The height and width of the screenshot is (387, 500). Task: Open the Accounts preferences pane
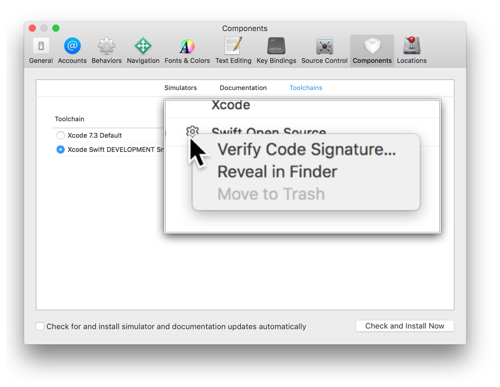pos(72,51)
